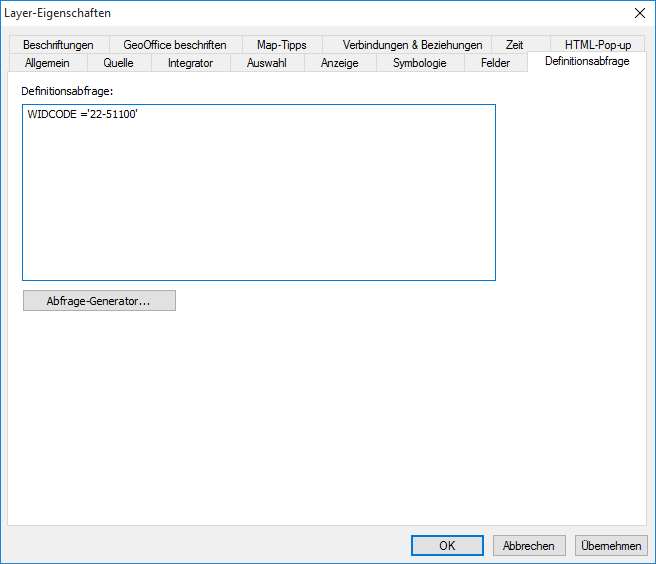This screenshot has width=656, height=564.
Task: Click inside the Definitionsabfrage text box
Action: point(258,200)
